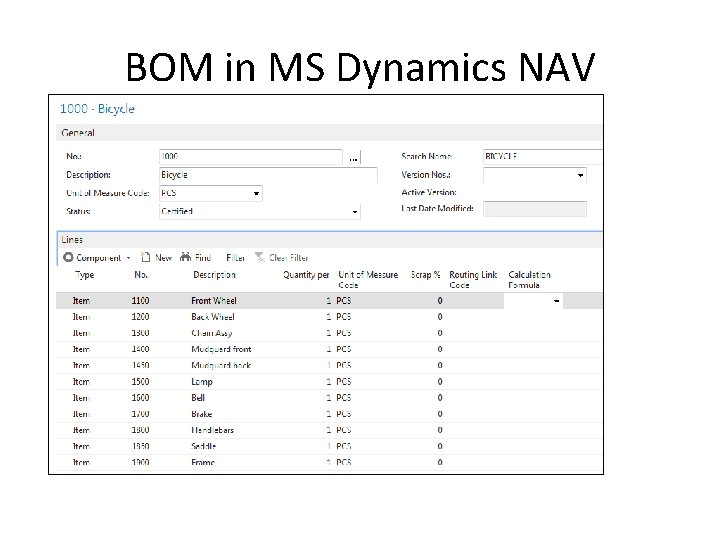This screenshot has width=720, height=540.
Task: Select the Chain Assy description cell
Action: [x=212, y=333]
